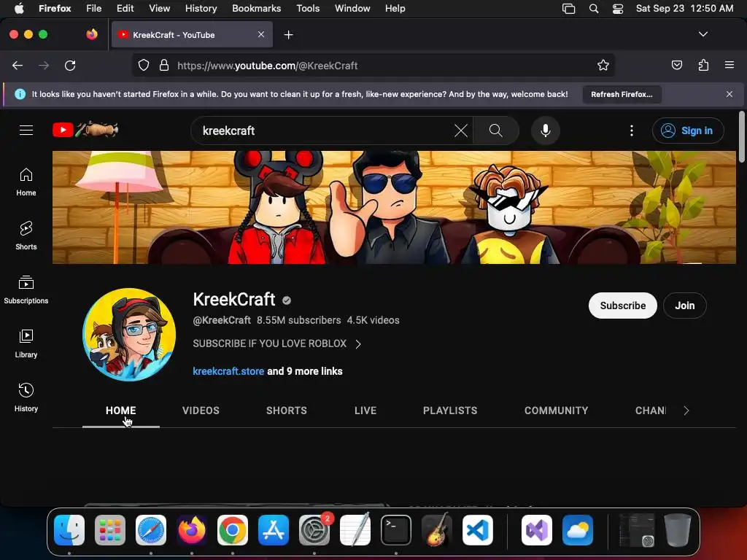
Task: Click the verified badge next to KreekCraft
Action: click(x=286, y=300)
